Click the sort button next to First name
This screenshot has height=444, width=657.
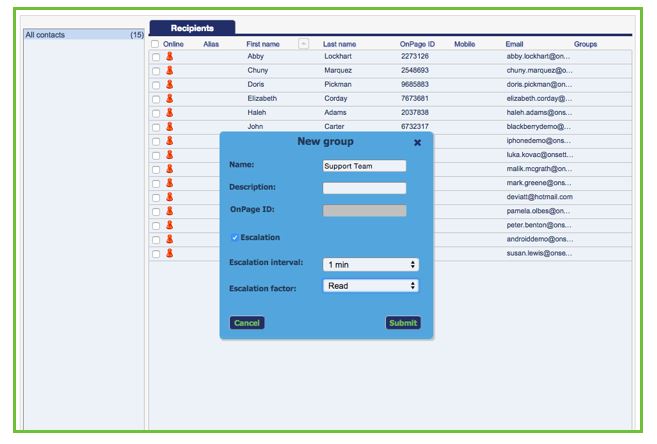pyautogui.click(x=303, y=43)
